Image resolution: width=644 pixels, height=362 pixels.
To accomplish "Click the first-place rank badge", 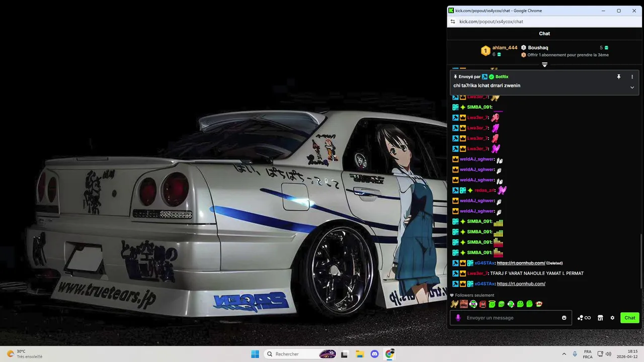I will tap(486, 51).
